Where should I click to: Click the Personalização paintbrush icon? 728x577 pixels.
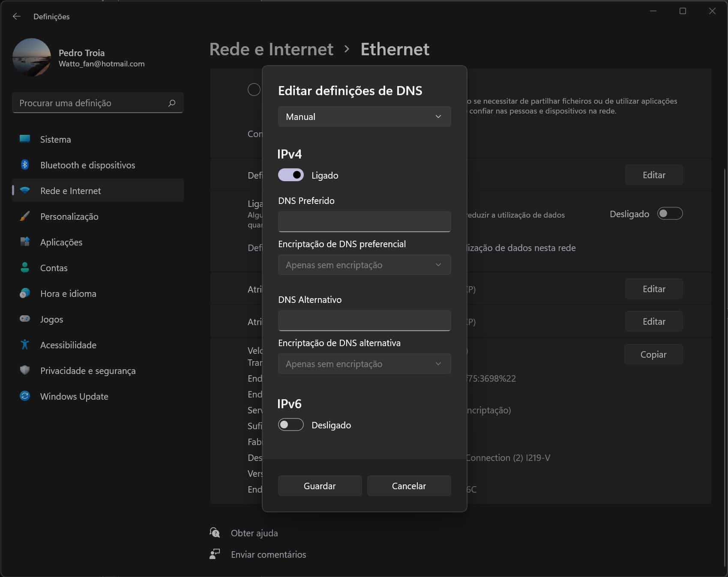click(x=25, y=216)
